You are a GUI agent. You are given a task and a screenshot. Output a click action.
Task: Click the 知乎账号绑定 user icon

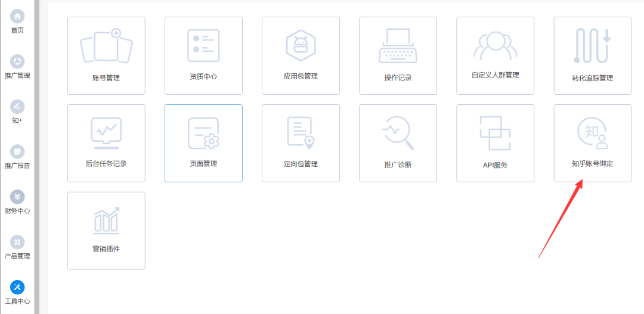[593, 133]
